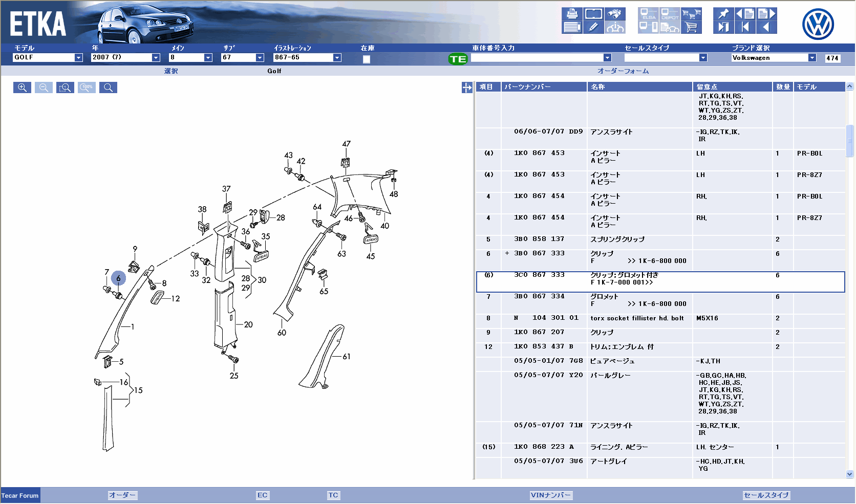856x504 pixels.
Task: Click the 留意点 column header
Action: (x=733, y=87)
